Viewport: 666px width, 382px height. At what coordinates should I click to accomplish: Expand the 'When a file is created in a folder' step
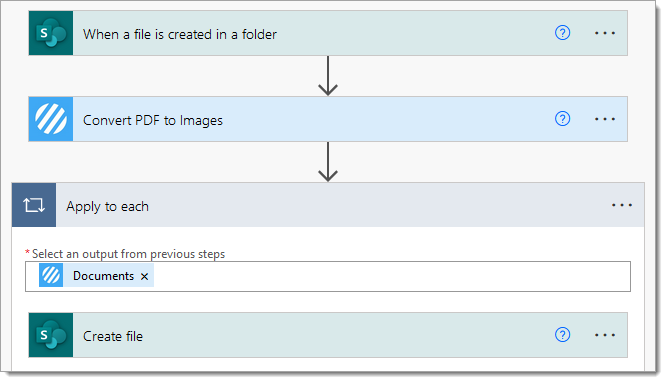(328, 33)
